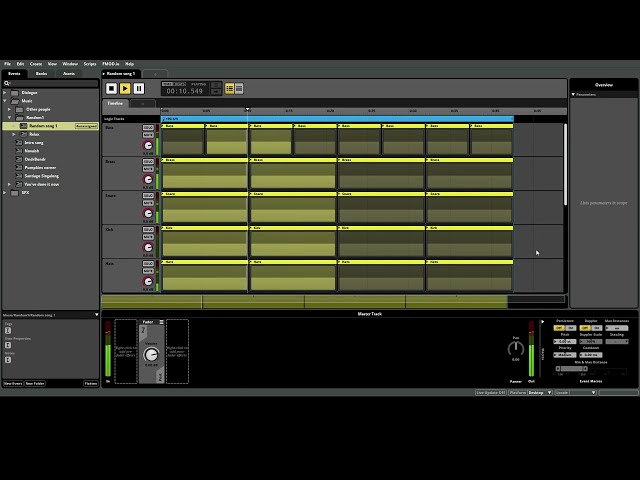Set Doppler to On in event macros

[x=597, y=328]
